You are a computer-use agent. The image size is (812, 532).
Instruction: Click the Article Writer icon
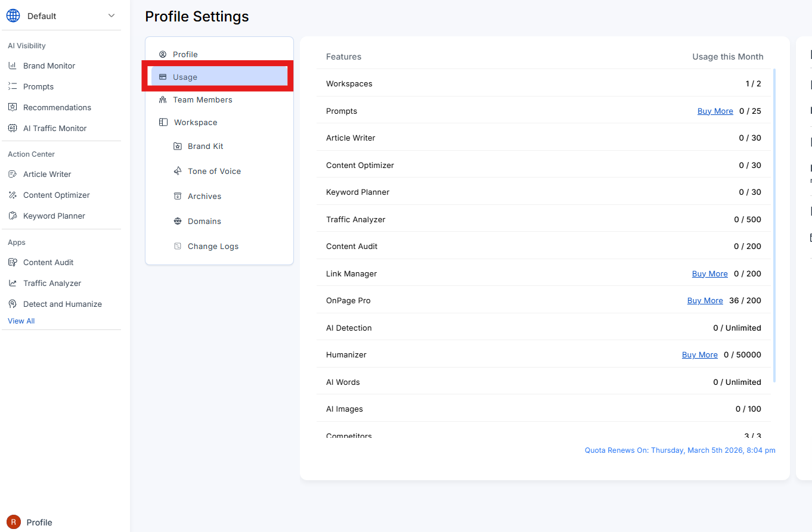click(x=13, y=175)
